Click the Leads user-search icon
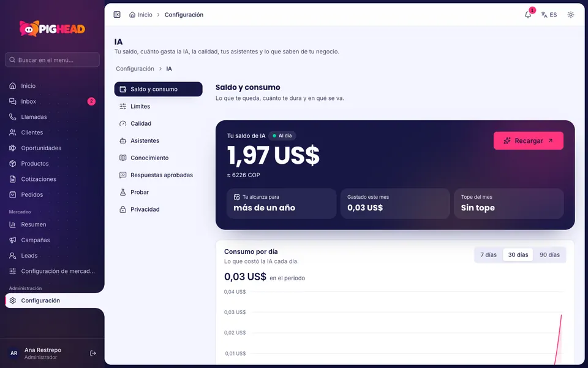 [x=12, y=255]
